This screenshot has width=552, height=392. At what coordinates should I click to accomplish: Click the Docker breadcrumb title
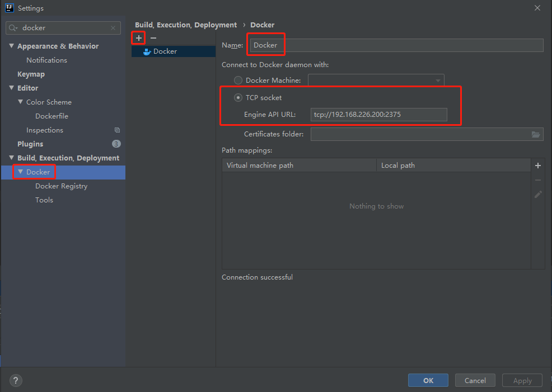[262, 25]
